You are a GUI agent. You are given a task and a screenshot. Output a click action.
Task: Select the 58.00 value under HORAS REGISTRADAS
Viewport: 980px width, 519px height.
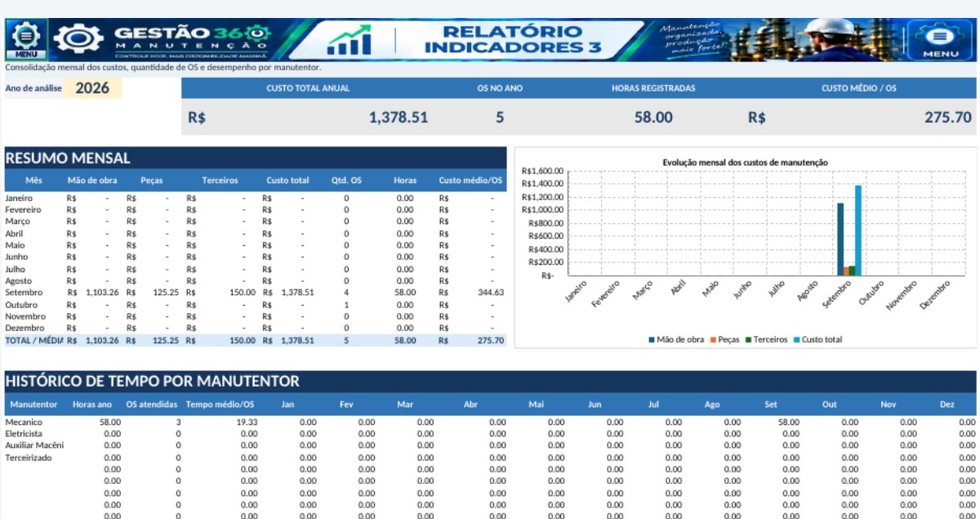(x=653, y=117)
